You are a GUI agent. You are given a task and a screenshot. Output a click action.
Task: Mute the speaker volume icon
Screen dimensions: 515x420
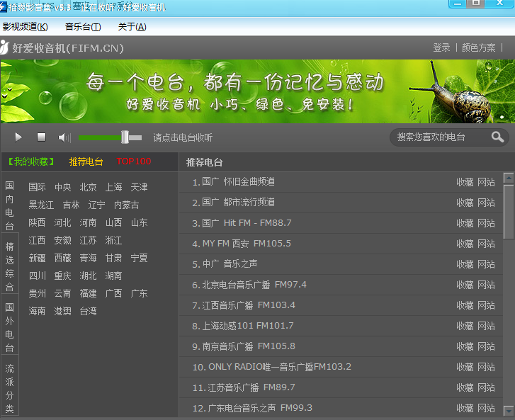[x=64, y=137]
